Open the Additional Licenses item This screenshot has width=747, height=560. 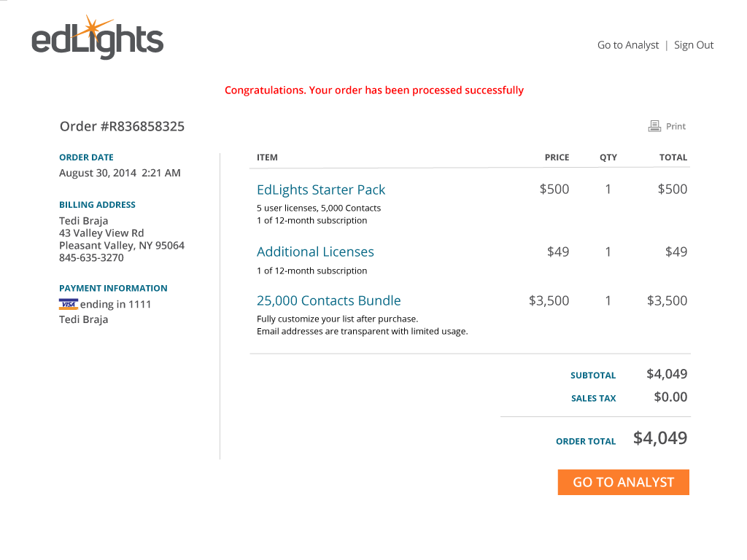pos(315,252)
